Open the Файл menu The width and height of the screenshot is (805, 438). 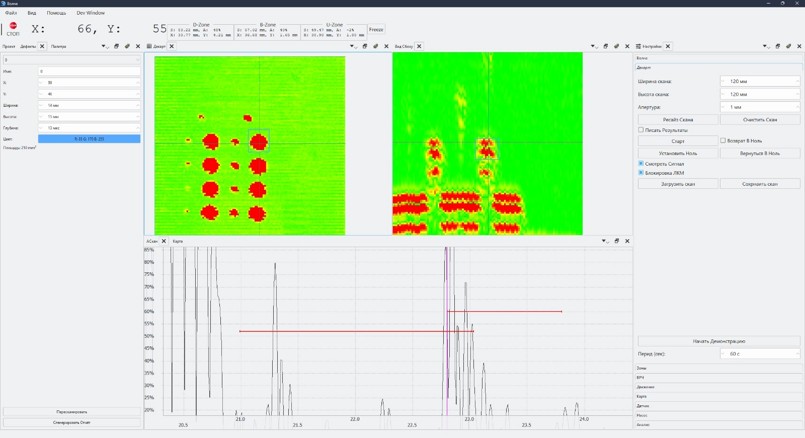coord(11,13)
